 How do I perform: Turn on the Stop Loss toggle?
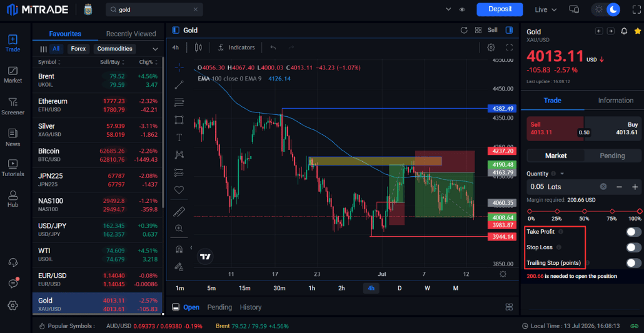coord(633,247)
